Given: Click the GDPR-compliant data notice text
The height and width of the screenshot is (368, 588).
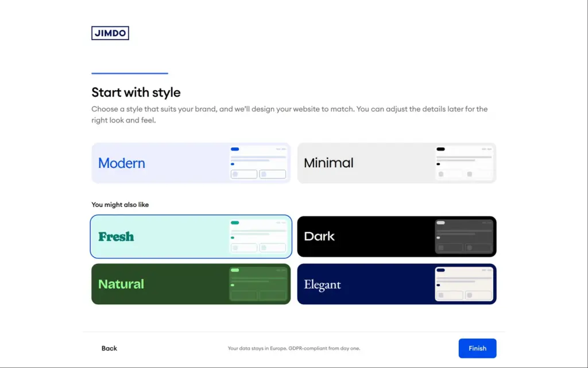Looking at the screenshot, I should point(294,348).
